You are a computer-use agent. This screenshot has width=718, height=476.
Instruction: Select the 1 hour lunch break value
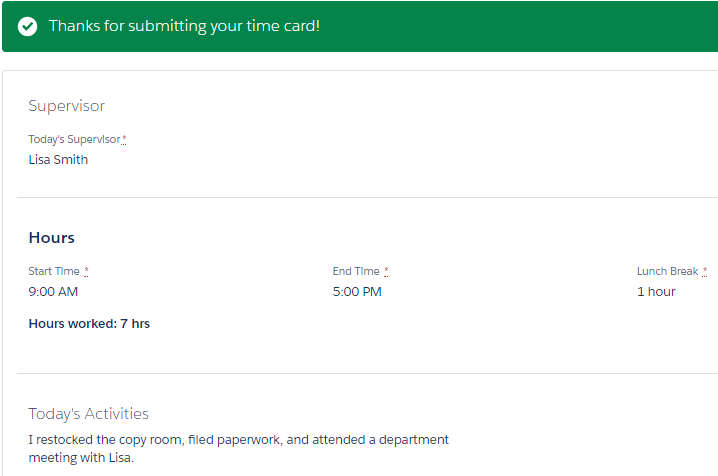[x=656, y=292]
